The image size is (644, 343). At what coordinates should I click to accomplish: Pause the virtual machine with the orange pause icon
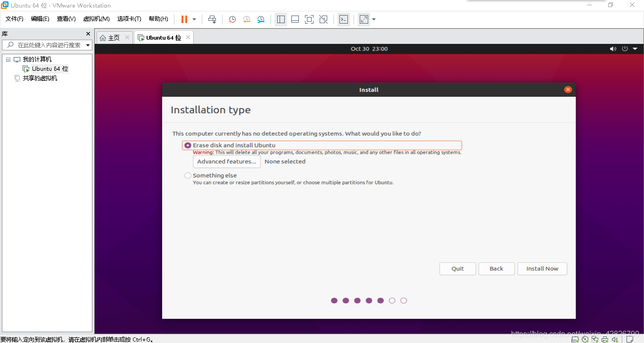[184, 19]
